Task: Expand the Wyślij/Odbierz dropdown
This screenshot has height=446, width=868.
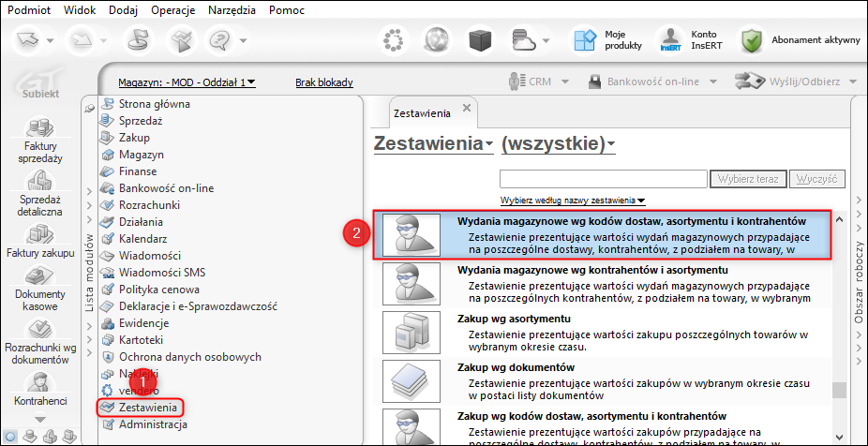Action: pyautogui.click(x=851, y=82)
